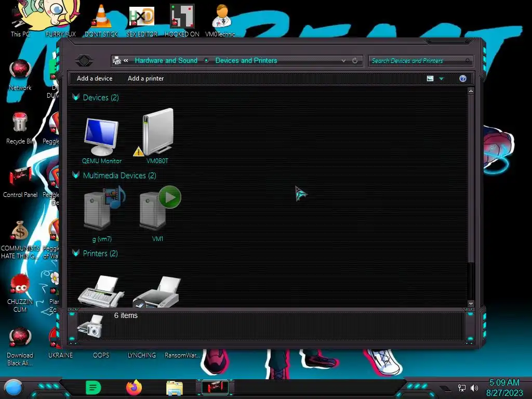This screenshot has width=532, height=399.
Task: Open COMMUNISTS HATE THIS money bag icon
Action: pos(20,240)
